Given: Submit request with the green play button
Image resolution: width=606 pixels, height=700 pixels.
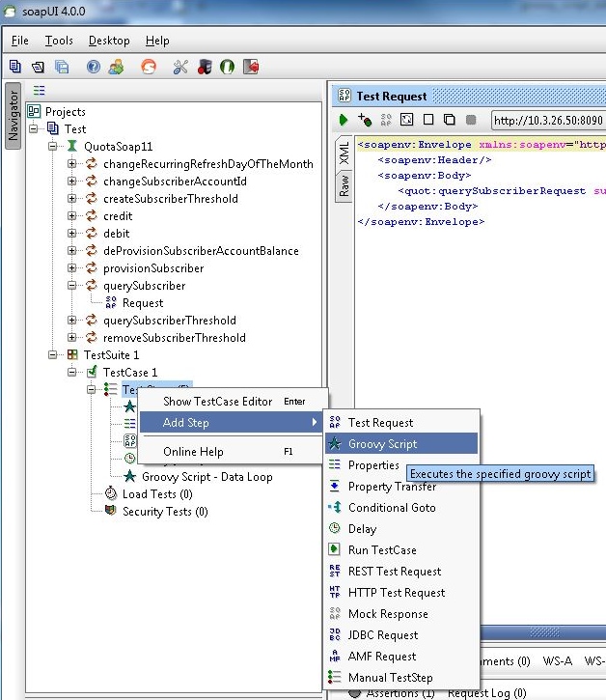Looking at the screenshot, I should [344, 120].
